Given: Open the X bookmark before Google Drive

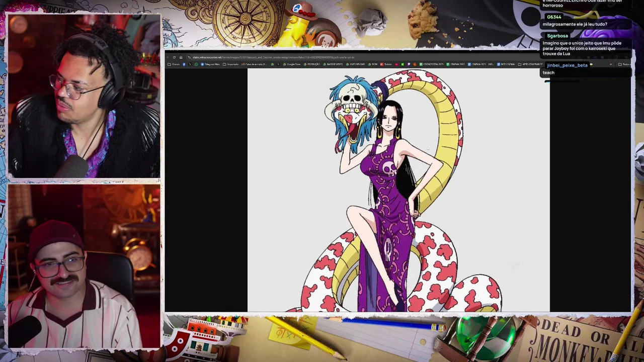Looking at the screenshot, I should (279, 64).
